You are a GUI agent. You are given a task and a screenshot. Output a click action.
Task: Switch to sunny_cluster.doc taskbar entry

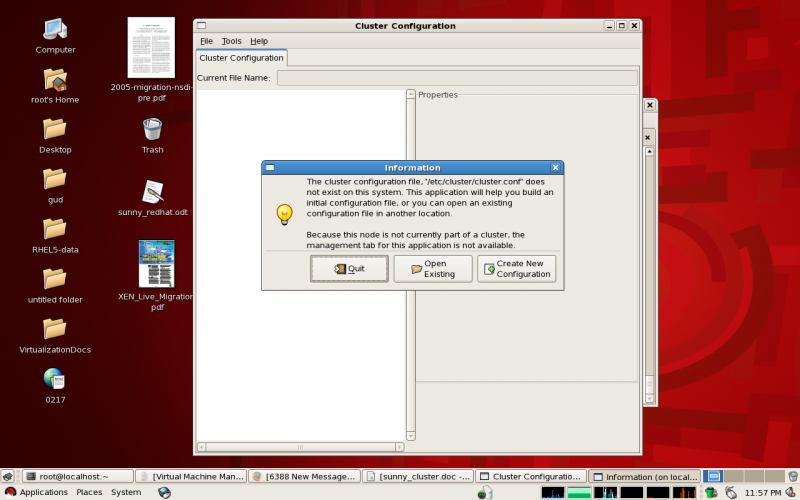coord(418,477)
